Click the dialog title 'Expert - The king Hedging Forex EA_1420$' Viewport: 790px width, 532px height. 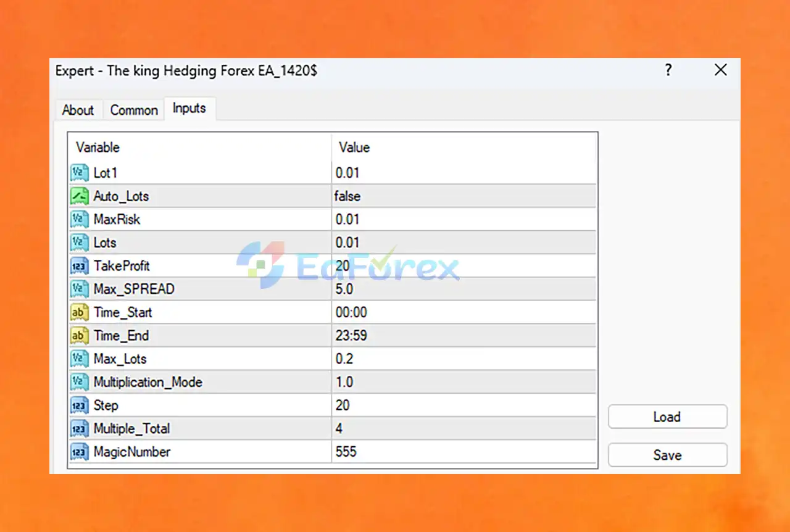[x=186, y=70]
